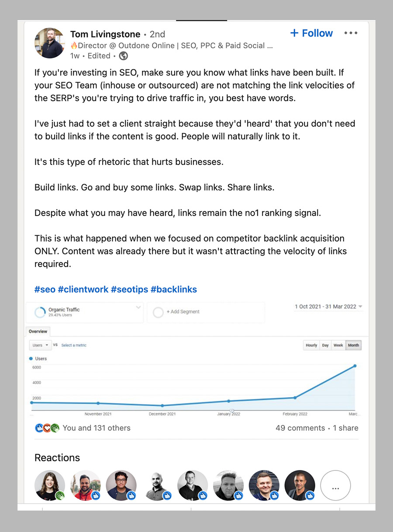This screenshot has width=393, height=532.
Task: Open Tom Livingstone's profile picture
Action: coord(50,43)
